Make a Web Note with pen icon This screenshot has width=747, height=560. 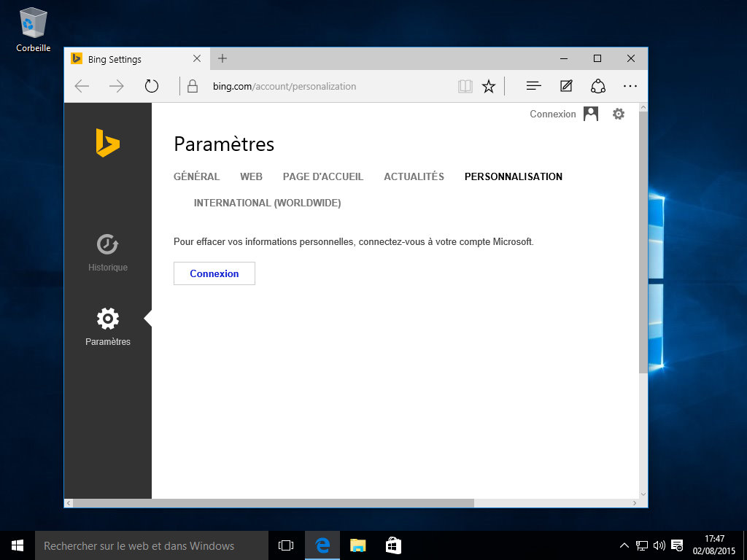click(x=566, y=86)
